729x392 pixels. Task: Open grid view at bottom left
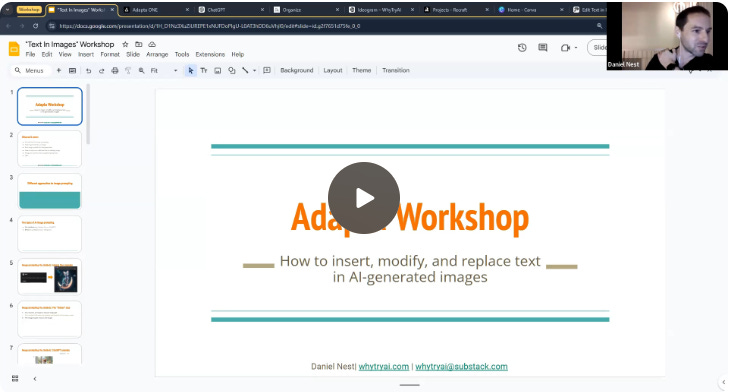pos(15,379)
